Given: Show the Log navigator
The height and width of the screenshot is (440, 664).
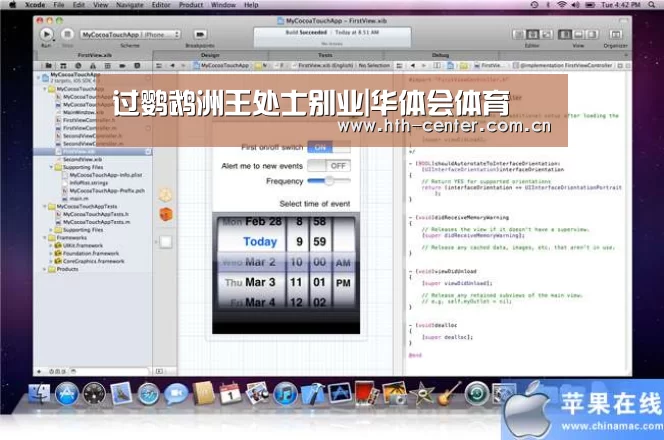Looking at the screenshot, I should [137, 66].
